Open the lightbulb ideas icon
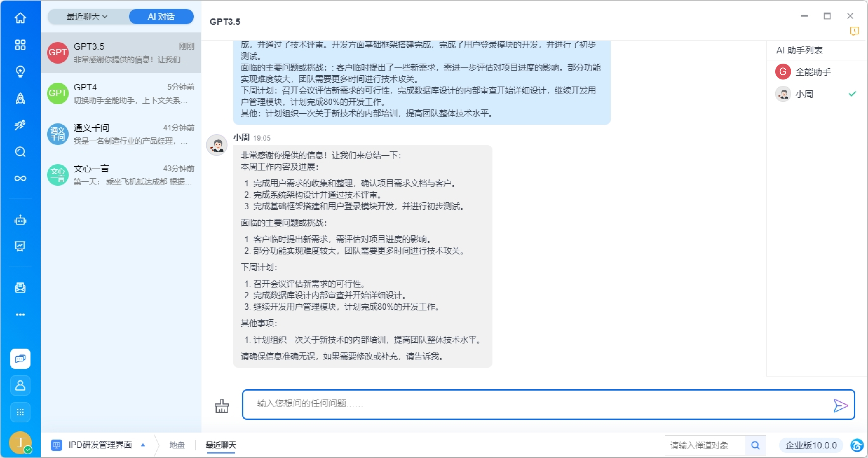 20,71
